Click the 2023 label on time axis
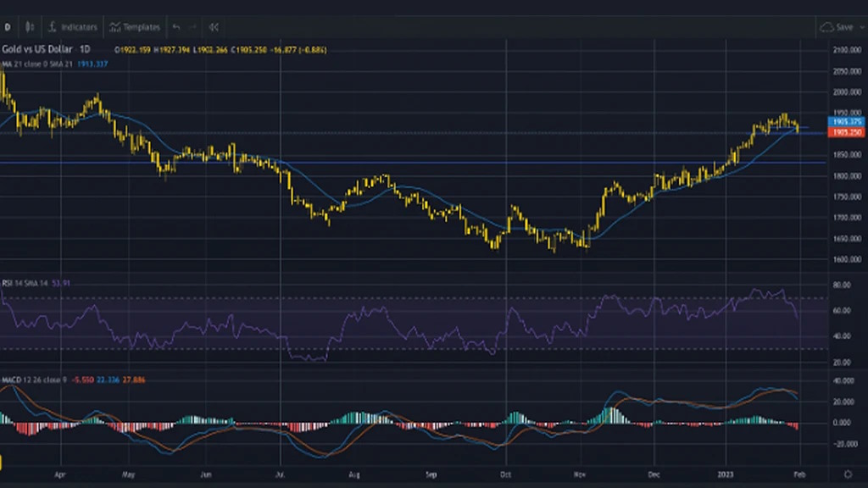 pyautogui.click(x=726, y=474)
